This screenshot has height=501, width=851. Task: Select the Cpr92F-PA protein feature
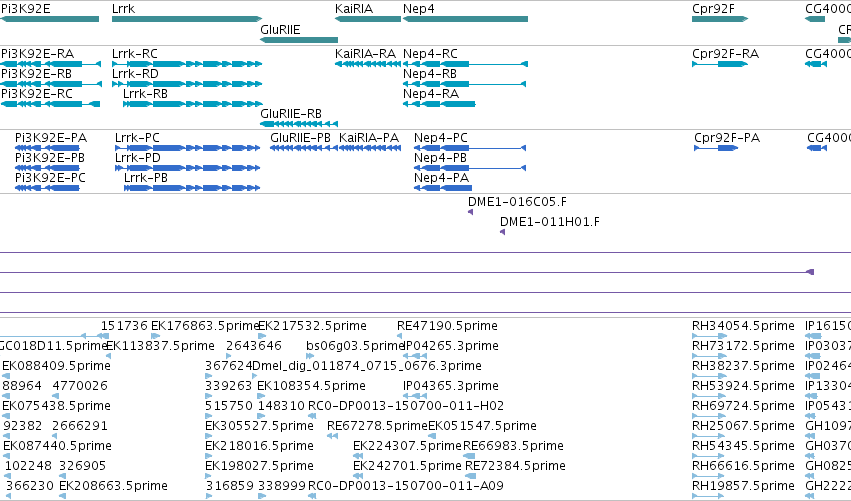pyautogui.click(x=716, y=148)
